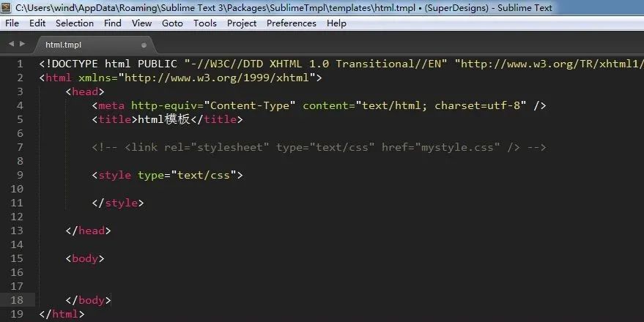Click the "http://www.w3.org/1999/xhtml" string

216,78
